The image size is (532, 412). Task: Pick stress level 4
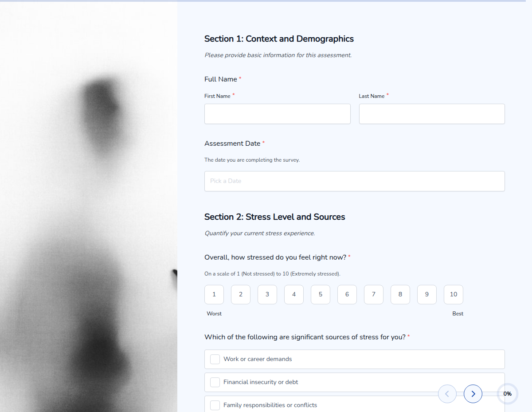coord(294,295)
